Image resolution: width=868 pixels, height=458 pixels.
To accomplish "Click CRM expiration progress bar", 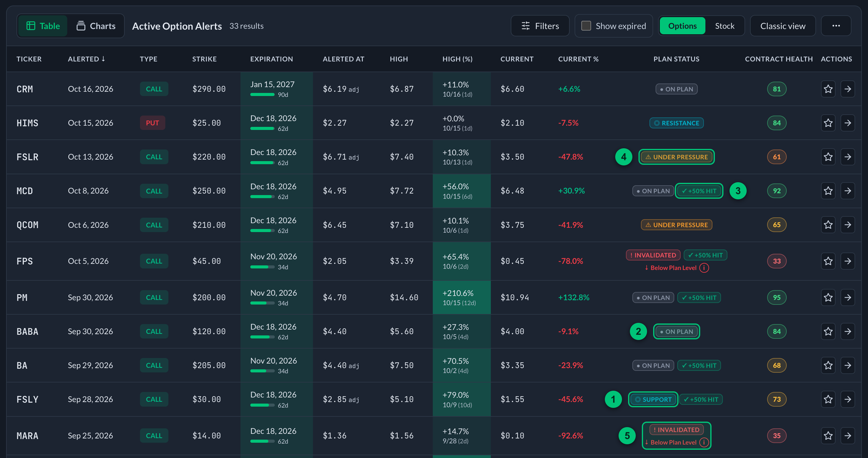I will point(262,95).
